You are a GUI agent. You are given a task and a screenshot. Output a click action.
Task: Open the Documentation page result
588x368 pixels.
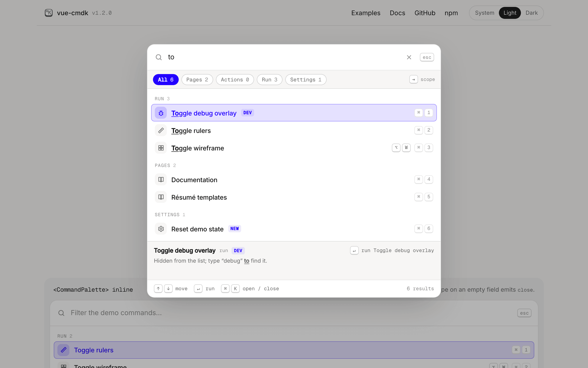pyautogui.click(x=294, y=180)
